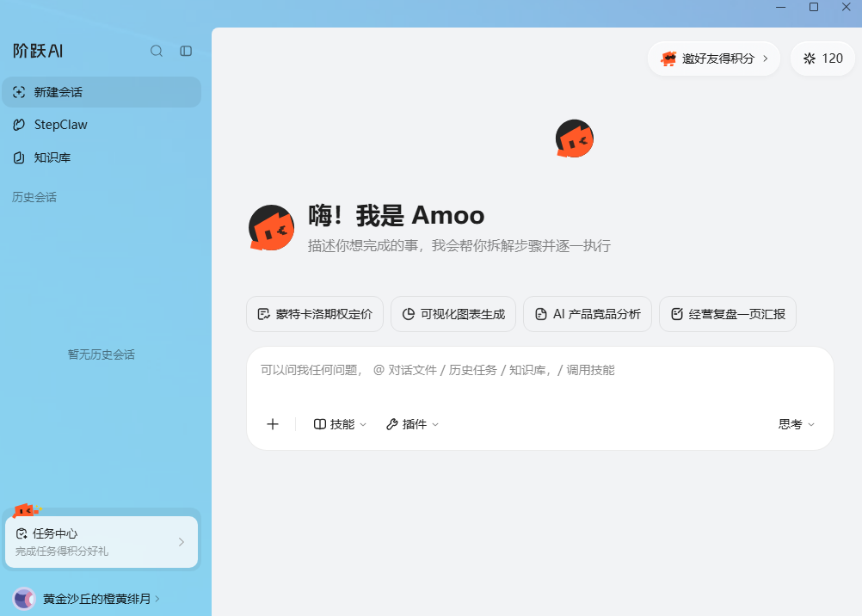Open the 技能 skills dropdown
Image resolution: width=862 pixels, height=616 pixels.
(340, 424)
